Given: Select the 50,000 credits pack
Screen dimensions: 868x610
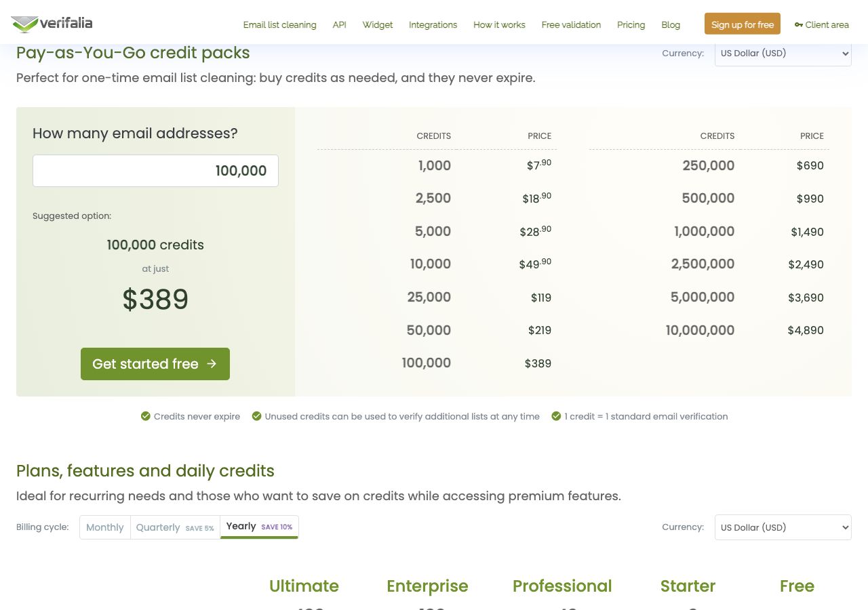Looking at the screenshot, I should (437, 331).
